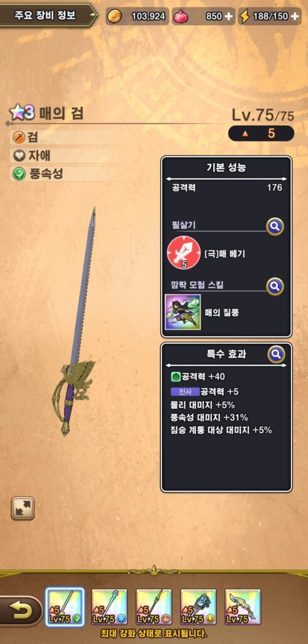
Task: Add stamina with the plus beside 188/150
Action: 294,16
